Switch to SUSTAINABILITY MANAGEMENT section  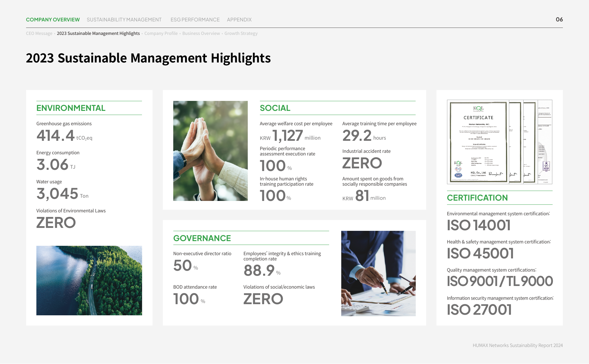tap(124, 20)
